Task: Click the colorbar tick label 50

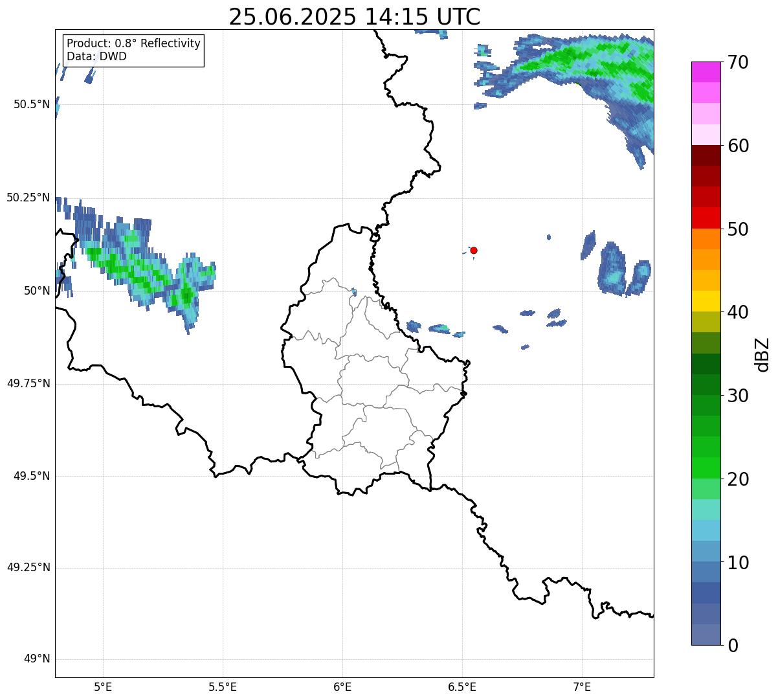Action: (x=738, y=229)
